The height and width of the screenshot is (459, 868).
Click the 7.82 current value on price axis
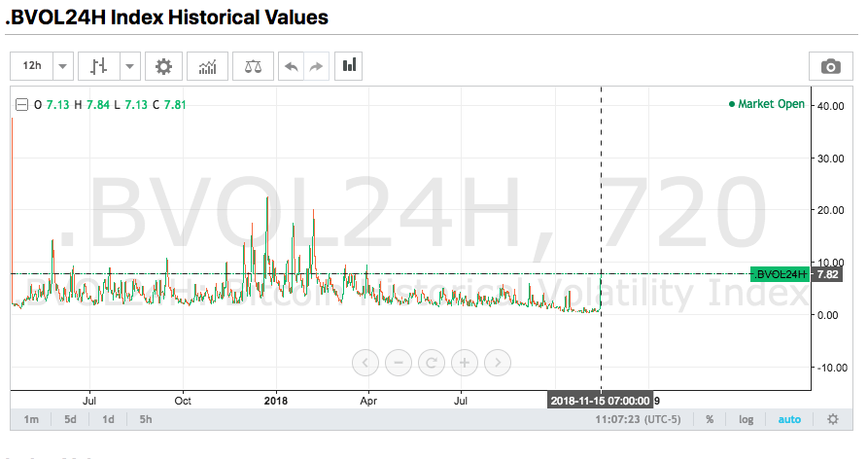[x=827, y=274]
